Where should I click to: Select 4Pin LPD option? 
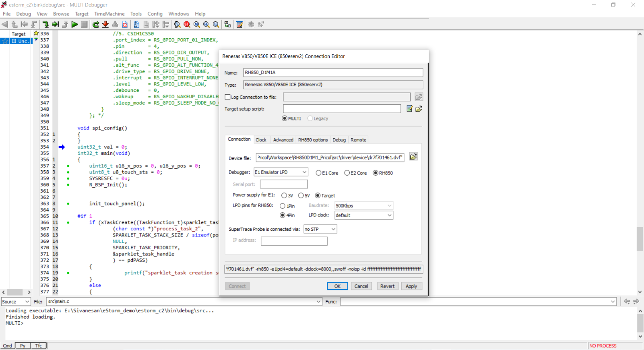pyautogui.click(x=283, y=215)
